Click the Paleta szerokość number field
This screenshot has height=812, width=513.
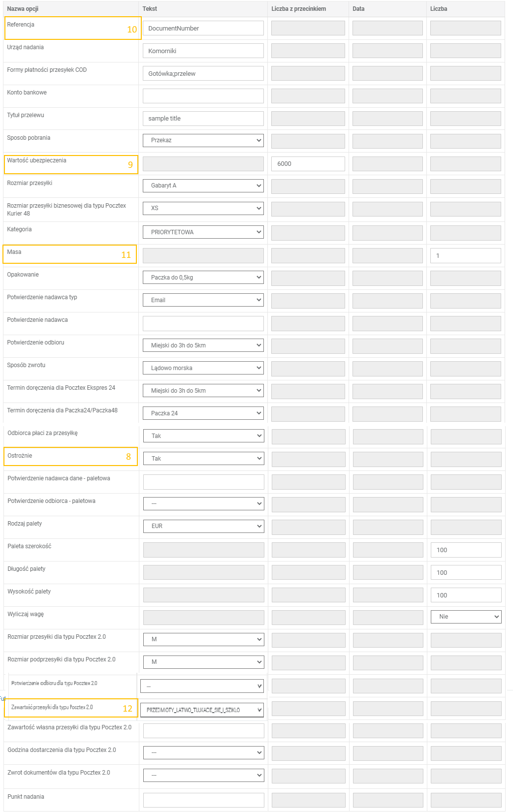[x=466, y=550]
